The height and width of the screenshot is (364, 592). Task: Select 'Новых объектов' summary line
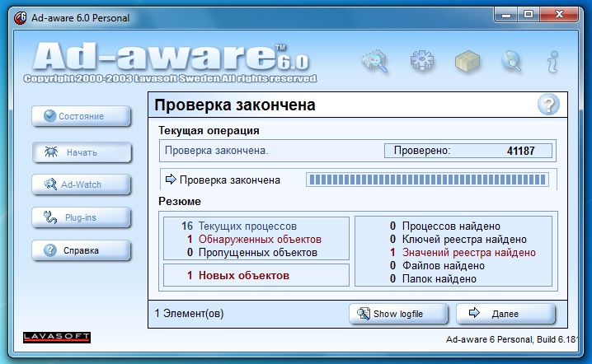coord(238,276)
